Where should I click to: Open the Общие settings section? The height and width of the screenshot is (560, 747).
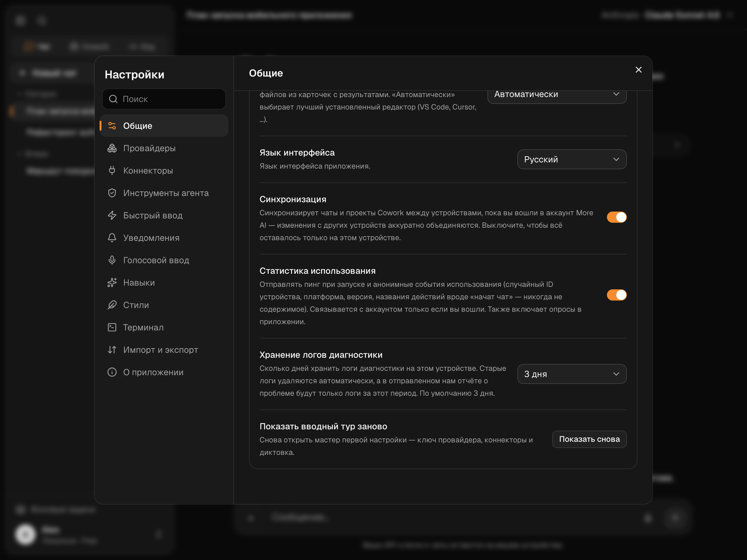(x=164, y=126)
